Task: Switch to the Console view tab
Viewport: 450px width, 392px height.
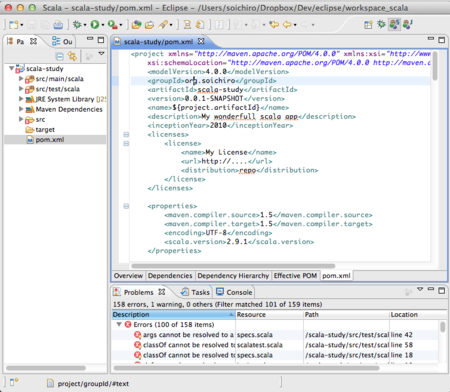Action: [234, 292]
